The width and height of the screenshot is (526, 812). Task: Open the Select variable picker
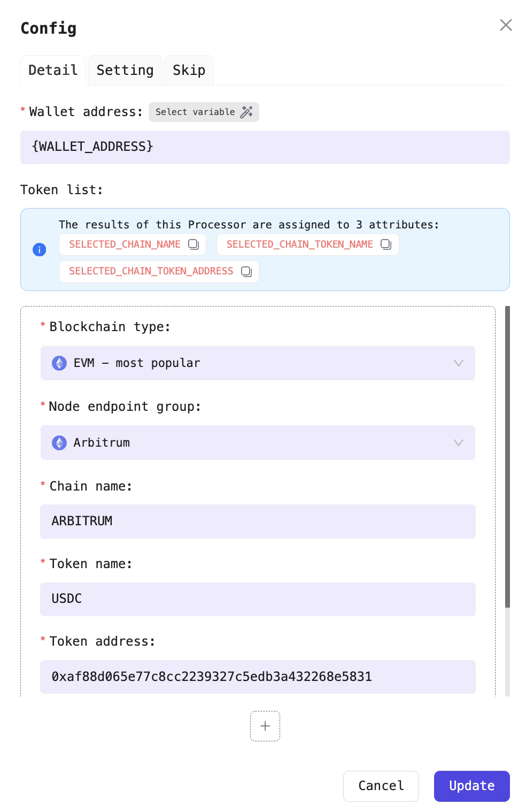(x=204, y=112)
